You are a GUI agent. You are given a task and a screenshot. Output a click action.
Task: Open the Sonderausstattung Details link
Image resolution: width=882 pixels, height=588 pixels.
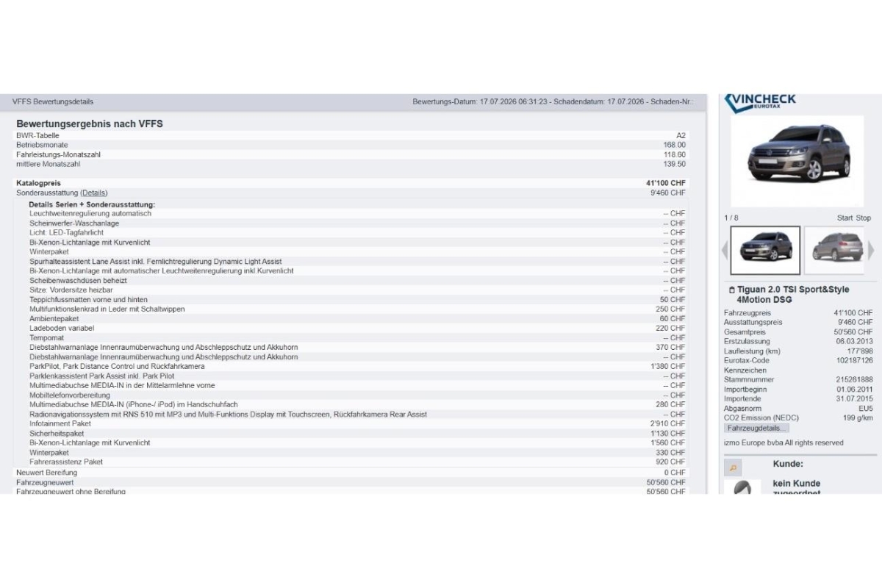(94, 193)
